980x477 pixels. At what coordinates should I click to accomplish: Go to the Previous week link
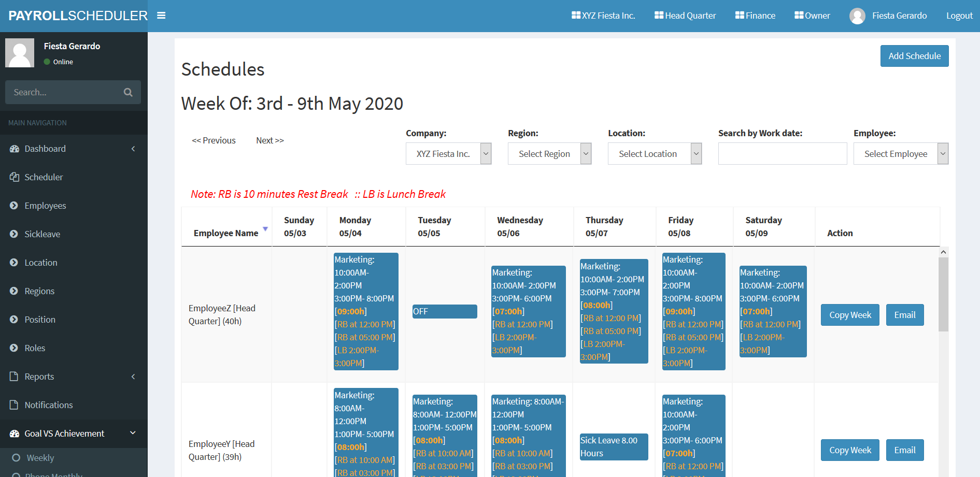point(214,140)
